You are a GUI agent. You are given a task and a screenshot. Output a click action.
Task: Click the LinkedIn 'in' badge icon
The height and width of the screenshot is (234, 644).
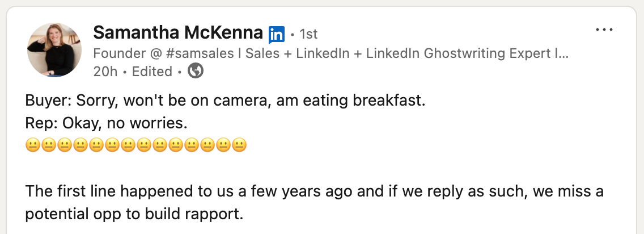tap(276, 34)
